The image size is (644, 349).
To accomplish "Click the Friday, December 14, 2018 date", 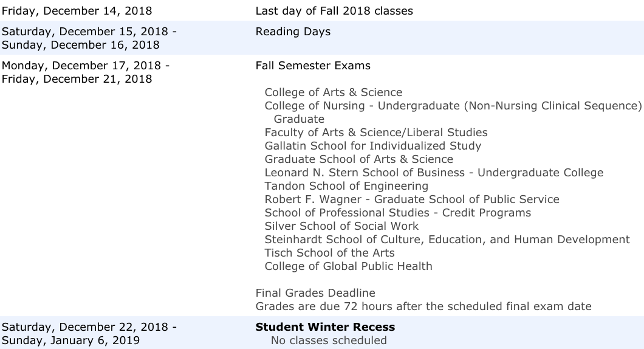I will pyautogui.click(x=77, y=11).
